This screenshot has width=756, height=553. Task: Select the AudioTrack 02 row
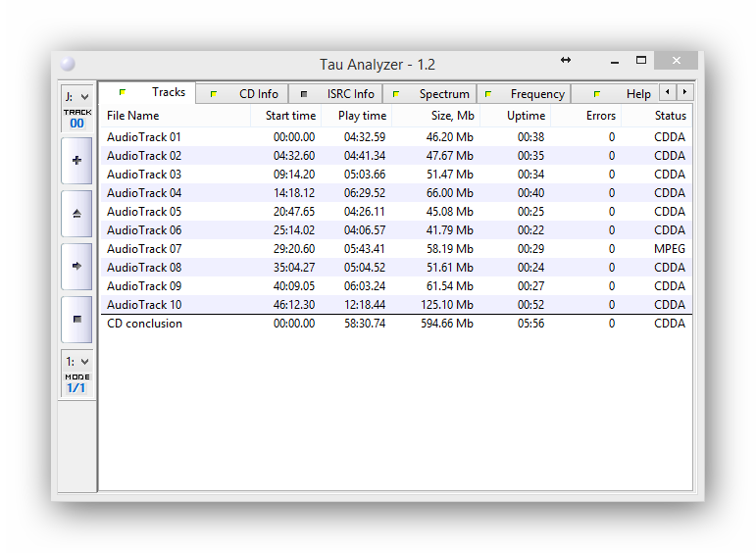point(396,156)
